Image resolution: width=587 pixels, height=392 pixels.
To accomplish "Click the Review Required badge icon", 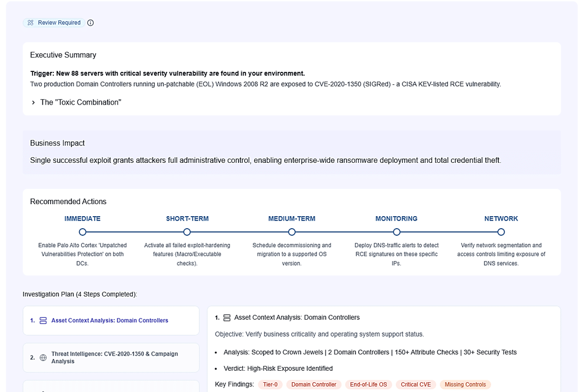I will pyautogui.click(x=30, y=23).
